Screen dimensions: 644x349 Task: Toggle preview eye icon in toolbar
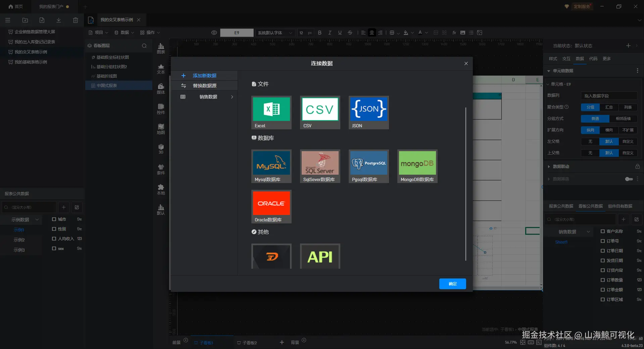[214, 33]
